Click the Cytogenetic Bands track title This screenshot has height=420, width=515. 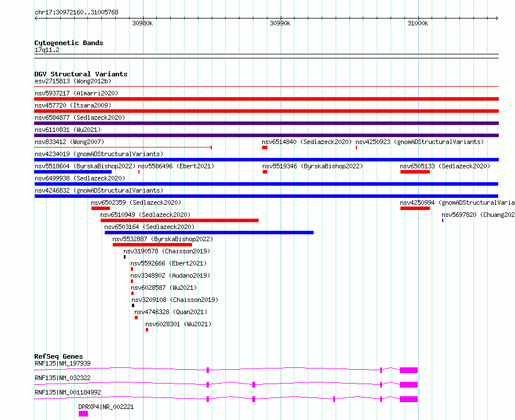click(x=69, y=43)
